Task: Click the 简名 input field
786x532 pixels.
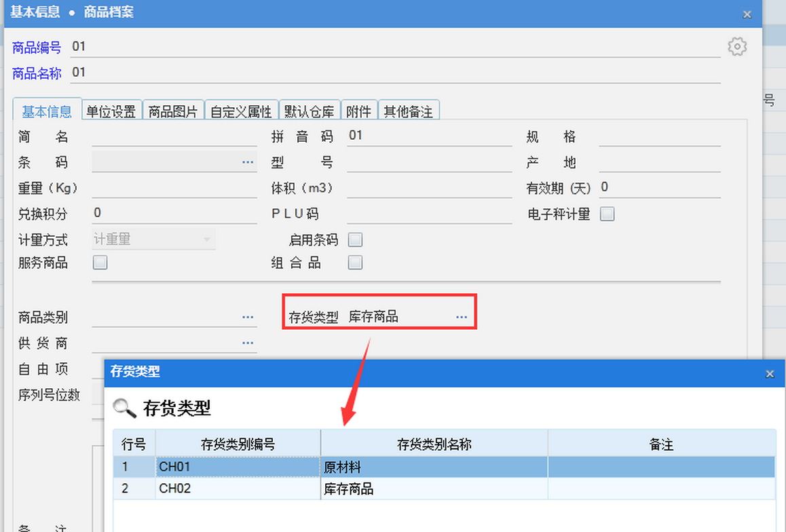Action: [174, 137]
